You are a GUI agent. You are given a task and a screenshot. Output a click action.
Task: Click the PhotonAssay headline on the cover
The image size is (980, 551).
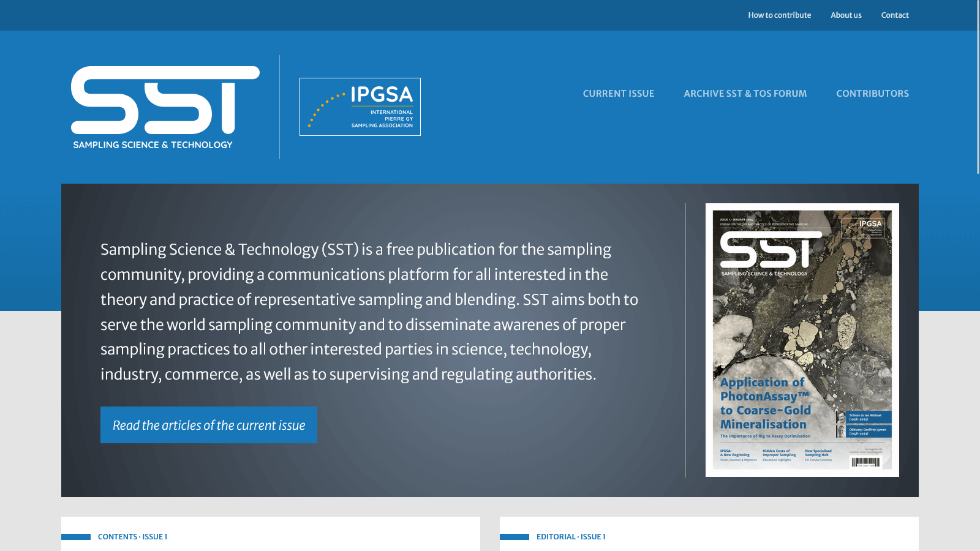(765, 403)
